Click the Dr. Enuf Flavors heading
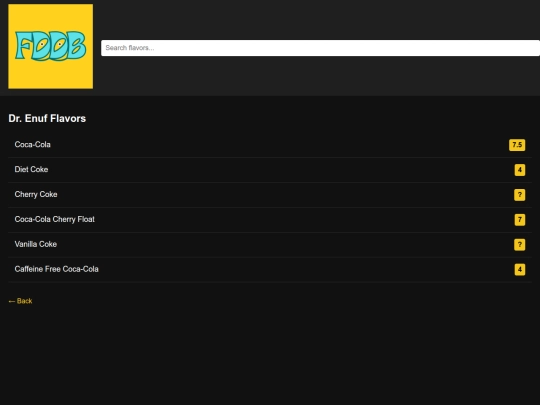The height and width of the screenshot is (405, 540). click(x=47, y=118)
